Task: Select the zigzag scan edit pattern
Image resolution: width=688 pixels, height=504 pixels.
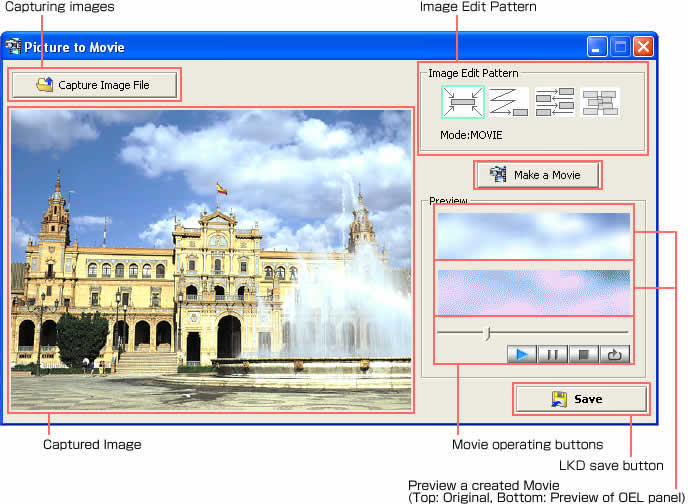Action: coord(508,103)
